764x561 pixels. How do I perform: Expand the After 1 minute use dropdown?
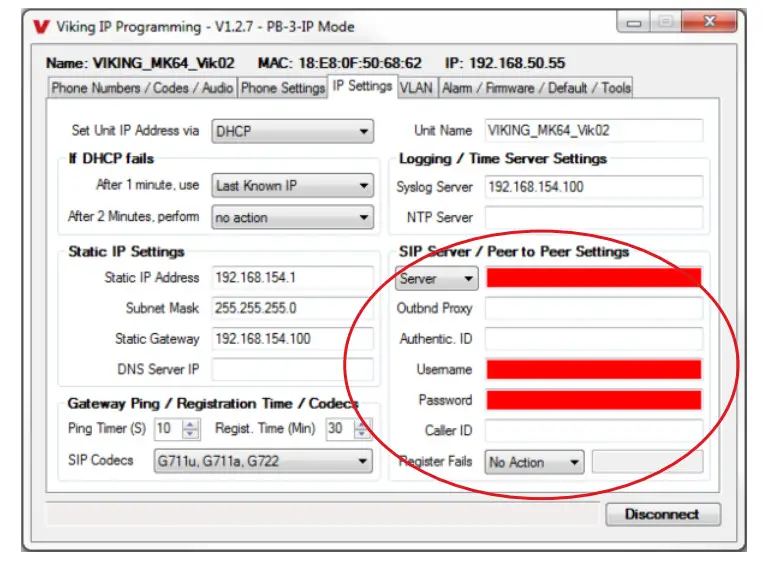click(x=292, y=186)
